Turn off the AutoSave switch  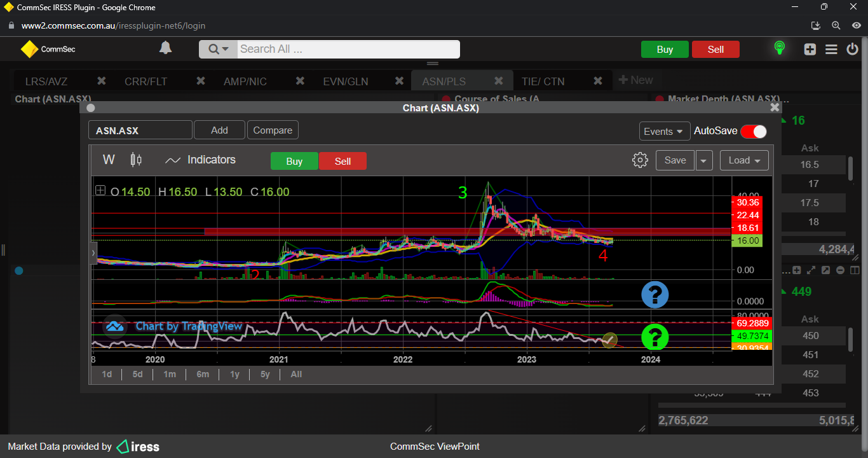754,131
